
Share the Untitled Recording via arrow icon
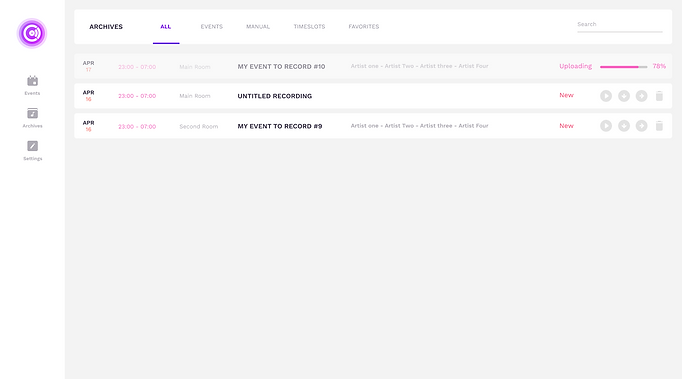pyautogui.click(x=642, y=96)
